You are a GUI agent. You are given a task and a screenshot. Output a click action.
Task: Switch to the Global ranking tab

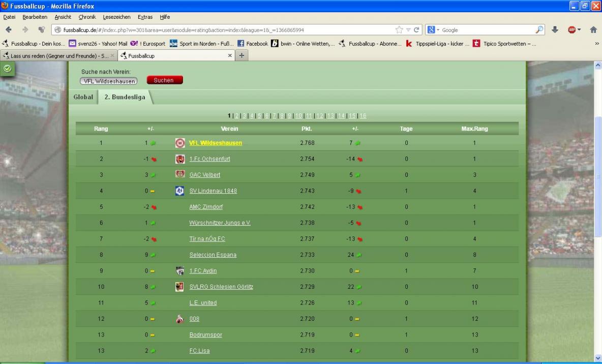coord(83,97)
